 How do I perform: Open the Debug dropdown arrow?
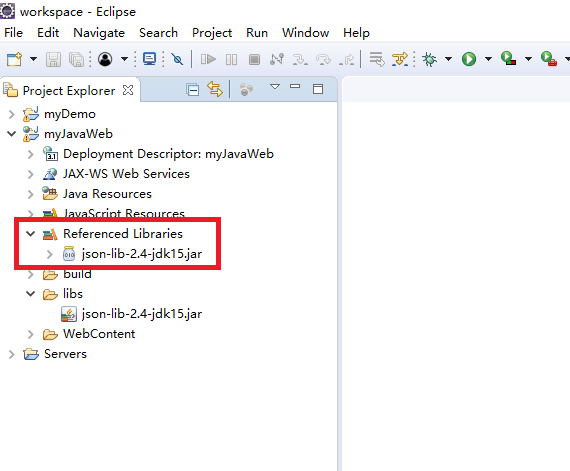click(449, 59)
